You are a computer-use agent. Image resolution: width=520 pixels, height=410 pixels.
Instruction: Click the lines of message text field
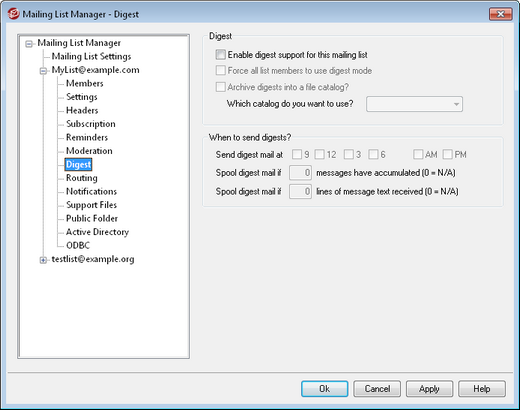[300, 191]
